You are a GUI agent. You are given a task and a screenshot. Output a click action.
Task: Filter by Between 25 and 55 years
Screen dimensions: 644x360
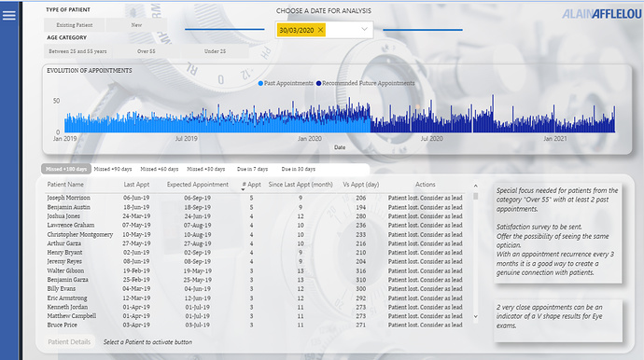click(x=77, y=51)
